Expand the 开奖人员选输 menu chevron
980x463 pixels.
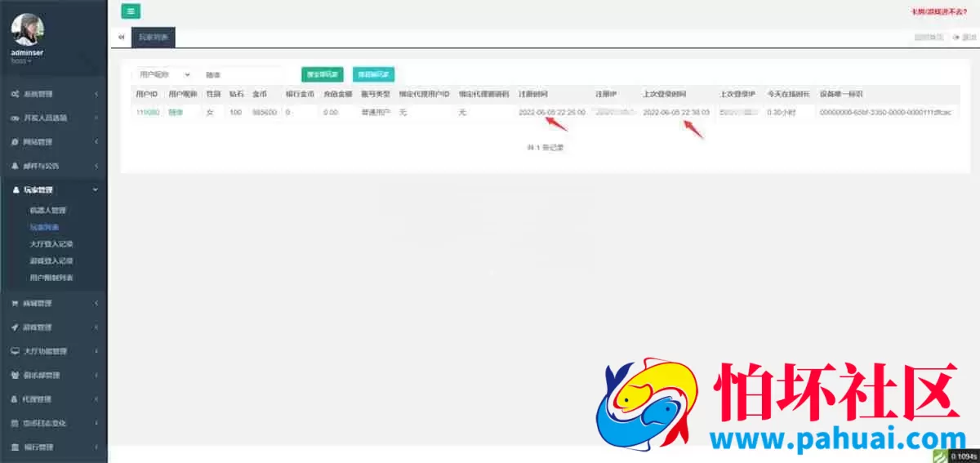(x=96, y=118)
